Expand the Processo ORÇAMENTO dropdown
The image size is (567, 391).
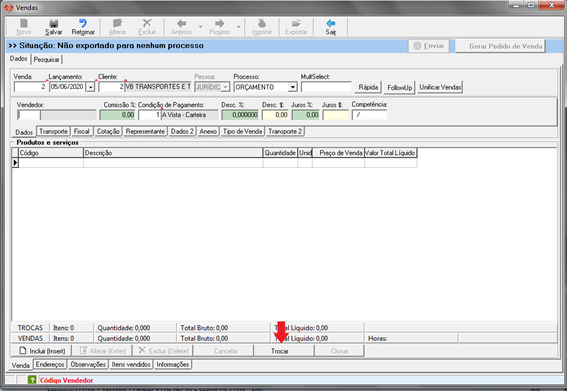293,87
